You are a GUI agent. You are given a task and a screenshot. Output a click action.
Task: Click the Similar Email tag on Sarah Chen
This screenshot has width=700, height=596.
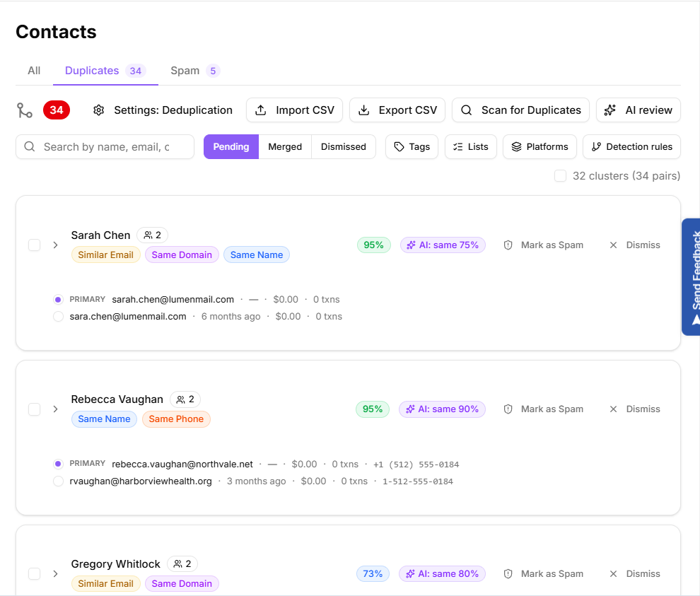106,255
